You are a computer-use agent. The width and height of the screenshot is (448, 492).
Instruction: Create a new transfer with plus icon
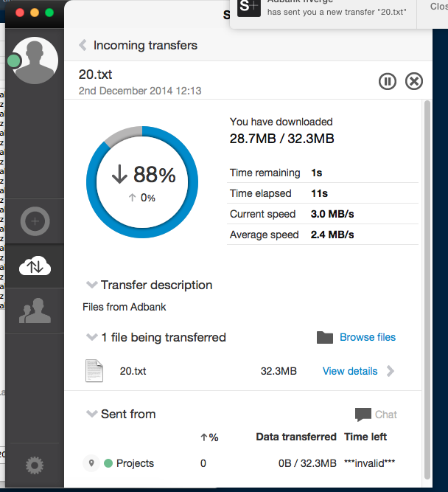(x=35, y=221)
